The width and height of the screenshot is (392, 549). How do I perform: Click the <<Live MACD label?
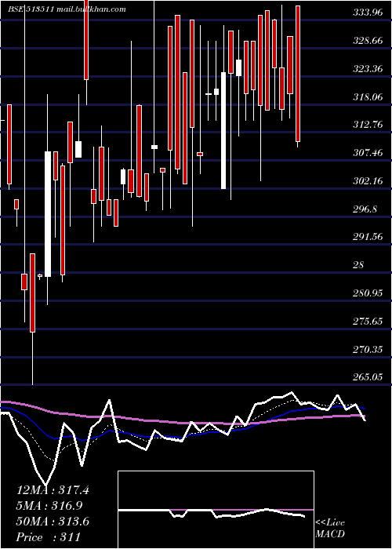click(330, 529)
